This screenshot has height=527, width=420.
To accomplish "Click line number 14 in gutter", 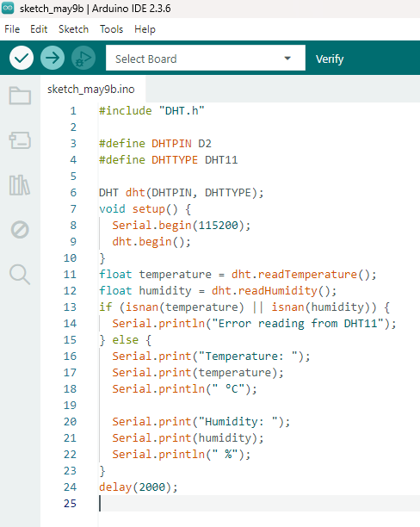I will point(70,323).
